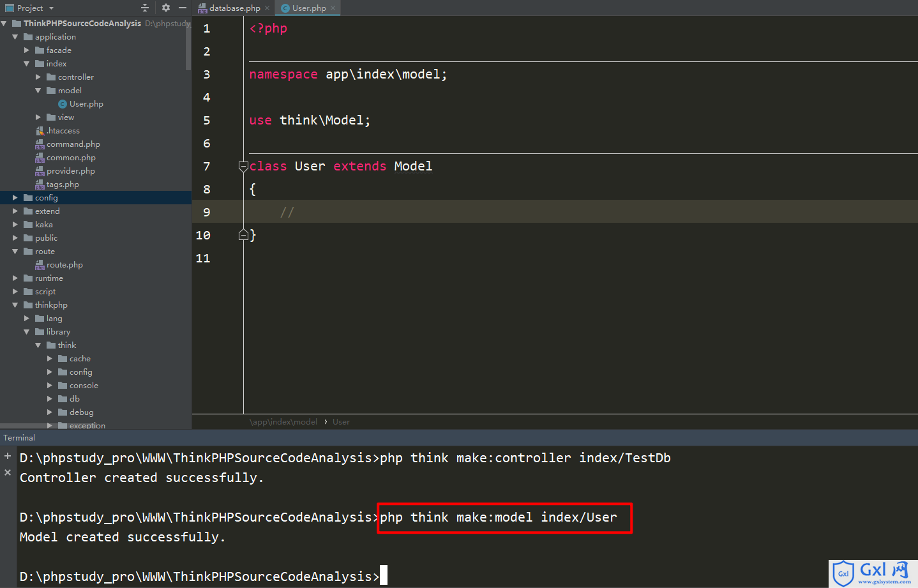Close the database.php tab
Screen dimensions: 918x588
click(x=267, y=8)
